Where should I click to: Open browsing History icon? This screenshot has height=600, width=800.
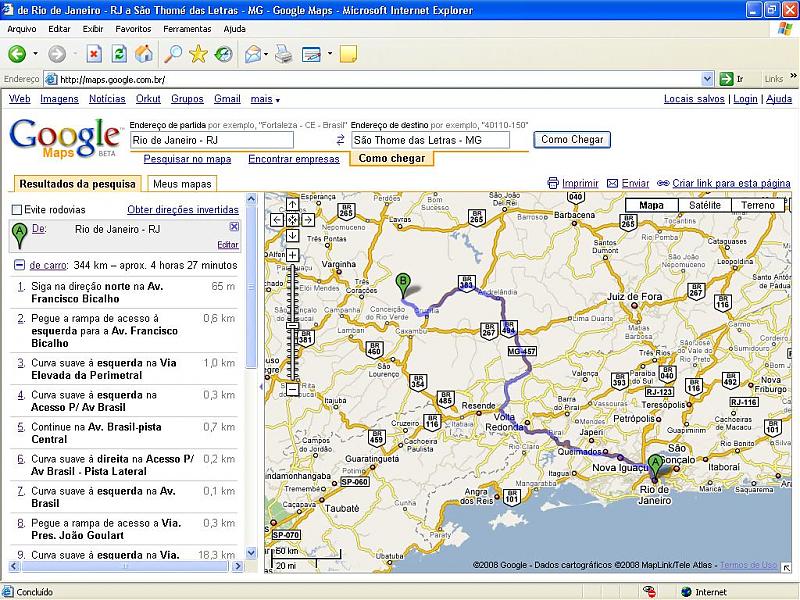(x=223, y=54)
